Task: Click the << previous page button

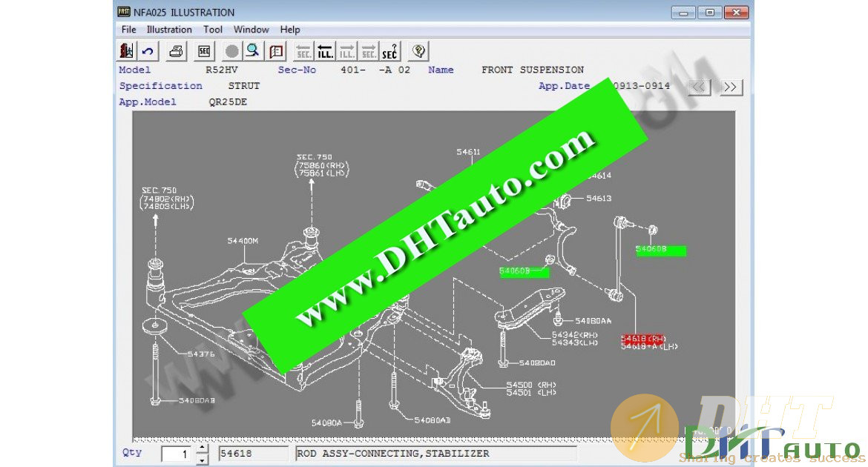Action: (x=699, y=87)
